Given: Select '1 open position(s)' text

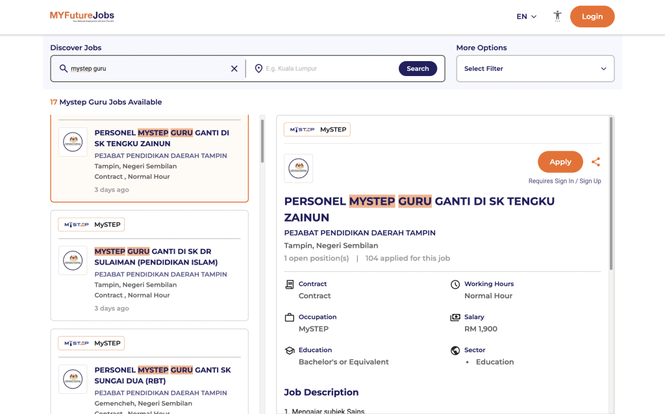Looking at the screenshot, I should tap(316, 258).
